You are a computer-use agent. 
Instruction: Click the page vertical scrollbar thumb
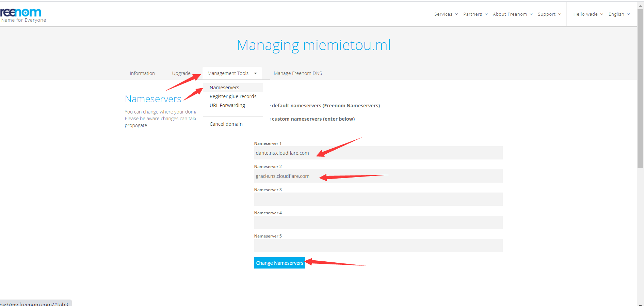(x=640, y=89)
